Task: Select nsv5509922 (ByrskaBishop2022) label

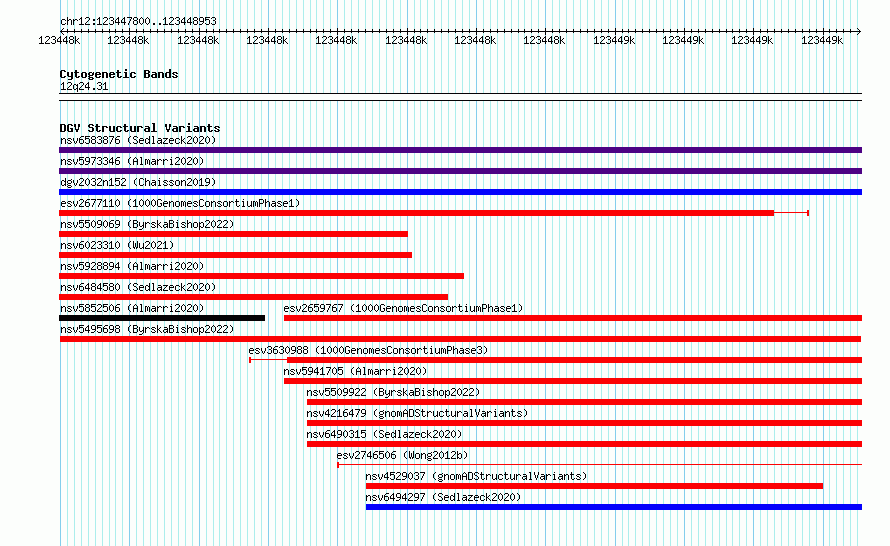Action: point(393,392)
